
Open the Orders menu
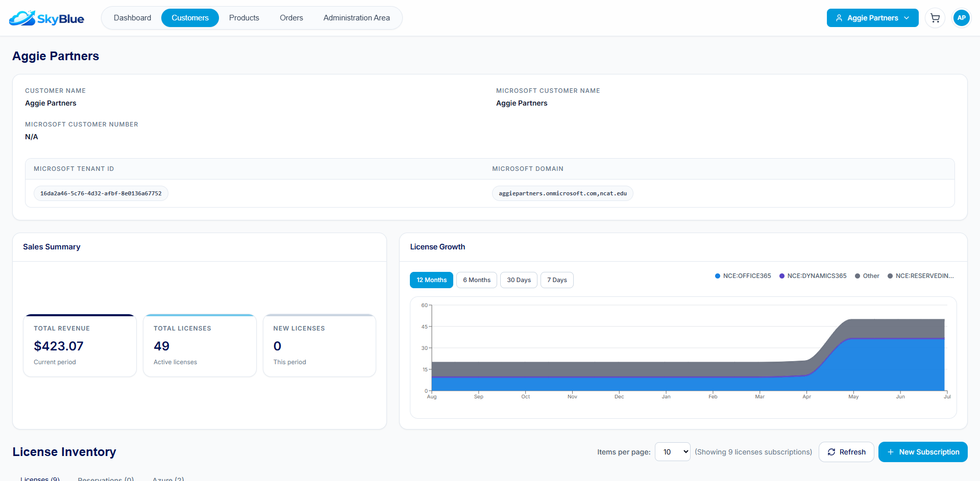tap(291, 18)
